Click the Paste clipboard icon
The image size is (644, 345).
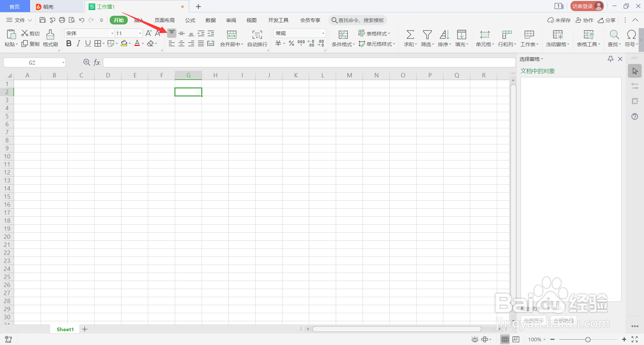[x=11, y=34]
